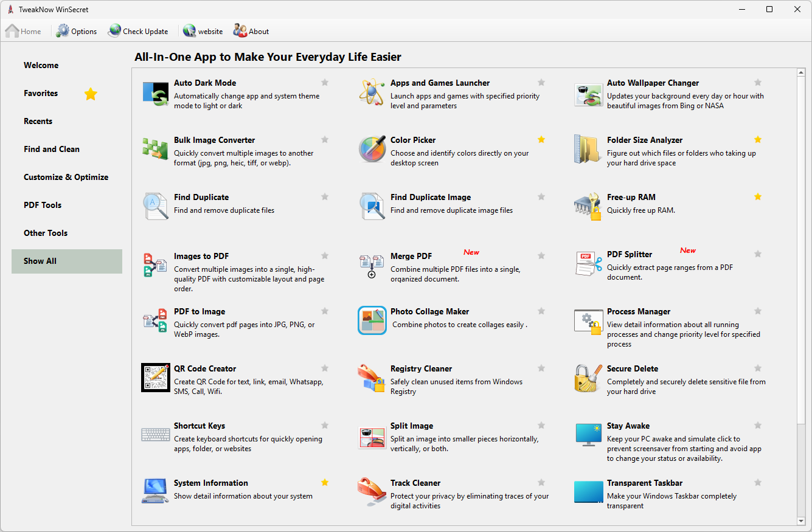Click the Transparent Taskbar title
812x532 pixels.
tap(645, 483)
